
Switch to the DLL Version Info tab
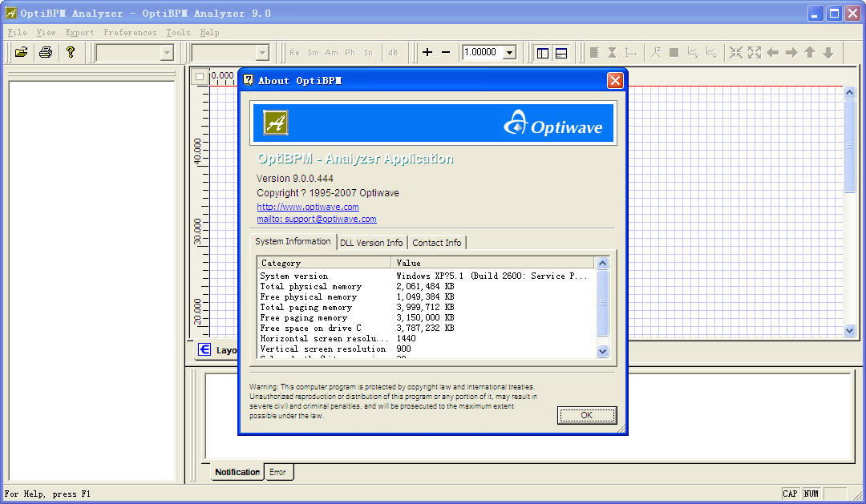point(372,243)
